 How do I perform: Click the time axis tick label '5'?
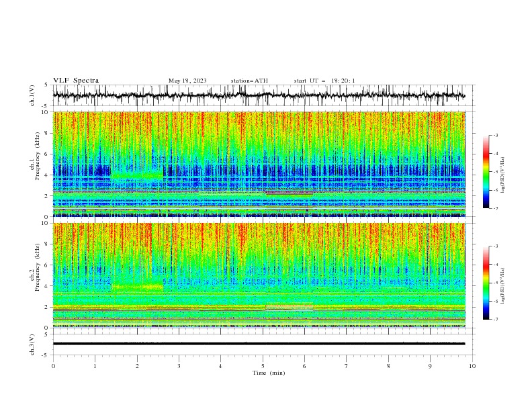pos(263,366)
